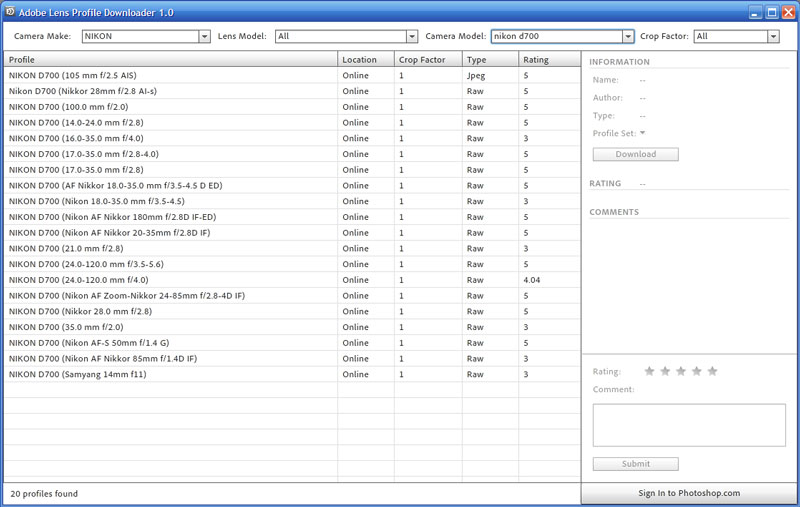Image resolution: width=800 pixels, height=507 pixels.
Task: Sort by the Type column header
Action: 490,59
